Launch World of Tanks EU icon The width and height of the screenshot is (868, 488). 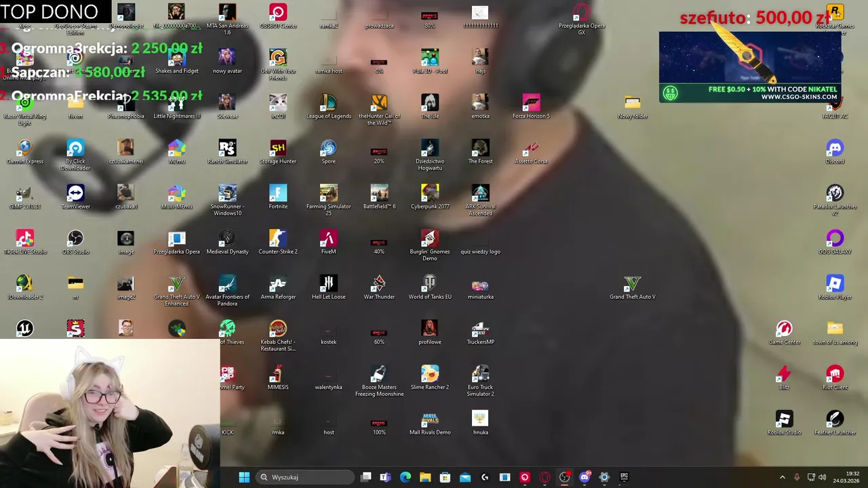coord(430,287)
